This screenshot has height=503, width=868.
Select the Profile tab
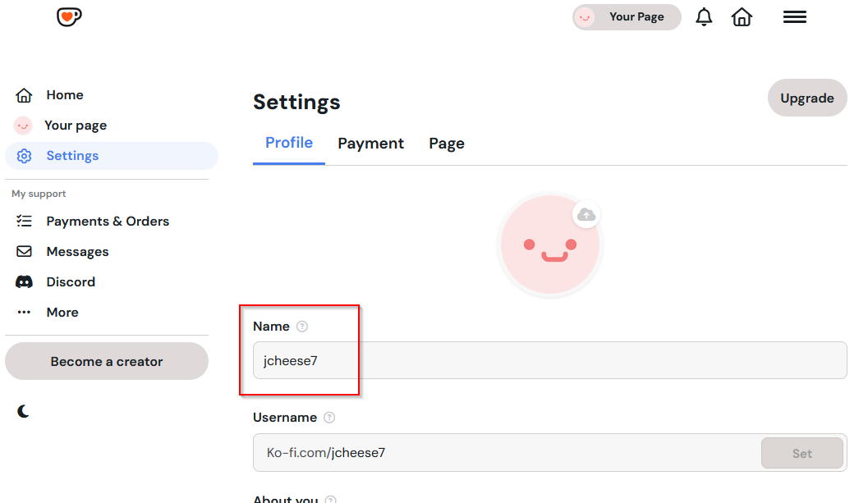288,143
